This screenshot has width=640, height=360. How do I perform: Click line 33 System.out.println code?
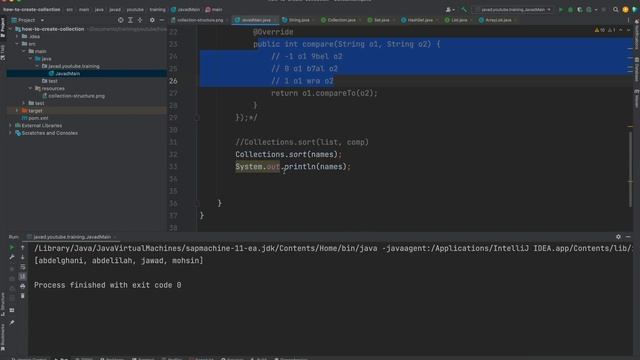[293, 167]
